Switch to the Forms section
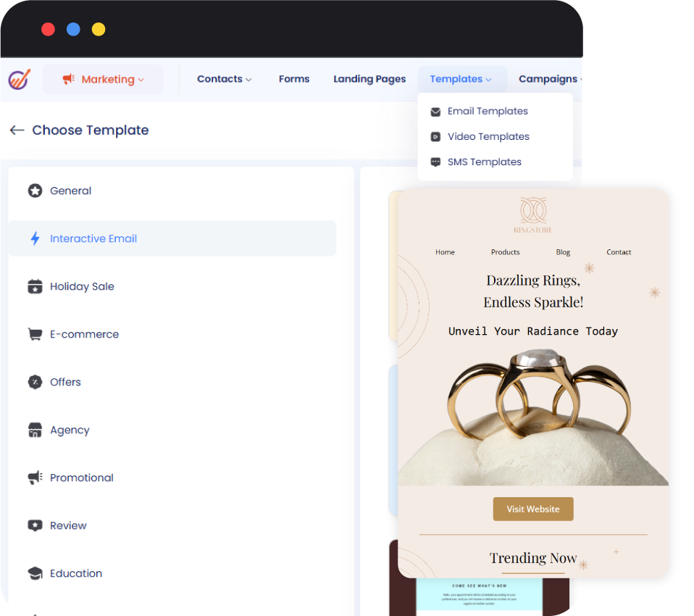This screenshot has width=694, height=616. point(293,79)
